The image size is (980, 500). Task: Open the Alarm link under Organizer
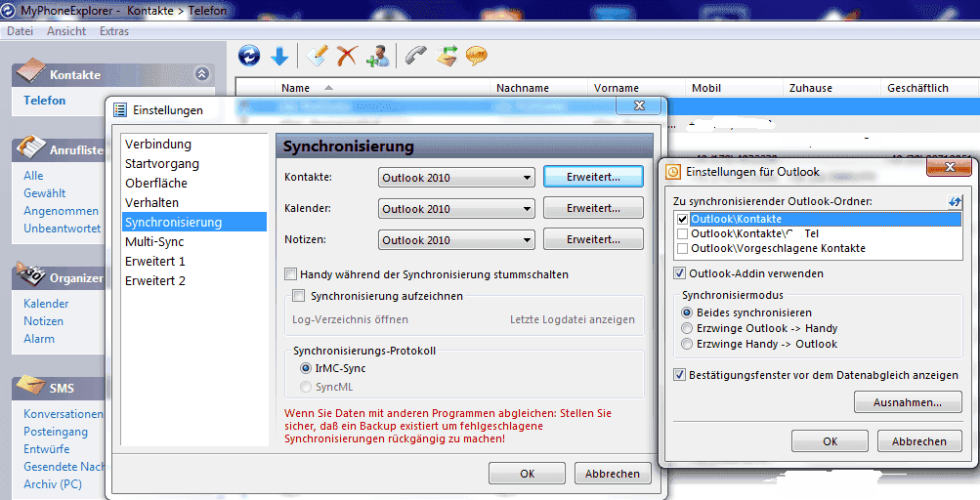click(x=39, y=338)
